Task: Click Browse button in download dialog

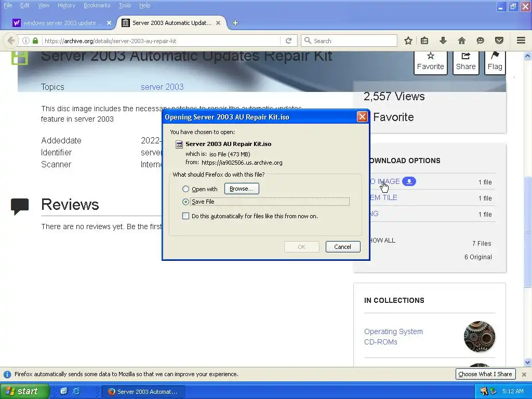Action: click(x=242, y=189)
